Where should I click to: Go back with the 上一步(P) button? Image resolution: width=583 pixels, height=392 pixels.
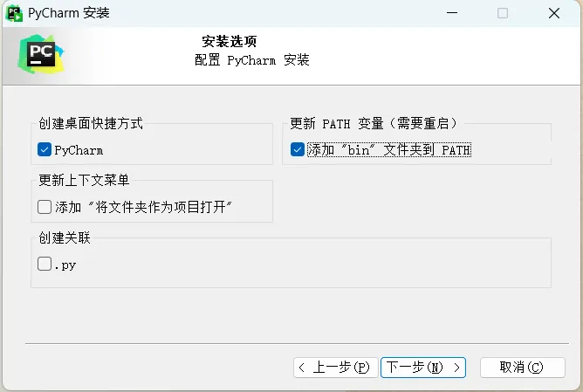[x=335, y=367]
